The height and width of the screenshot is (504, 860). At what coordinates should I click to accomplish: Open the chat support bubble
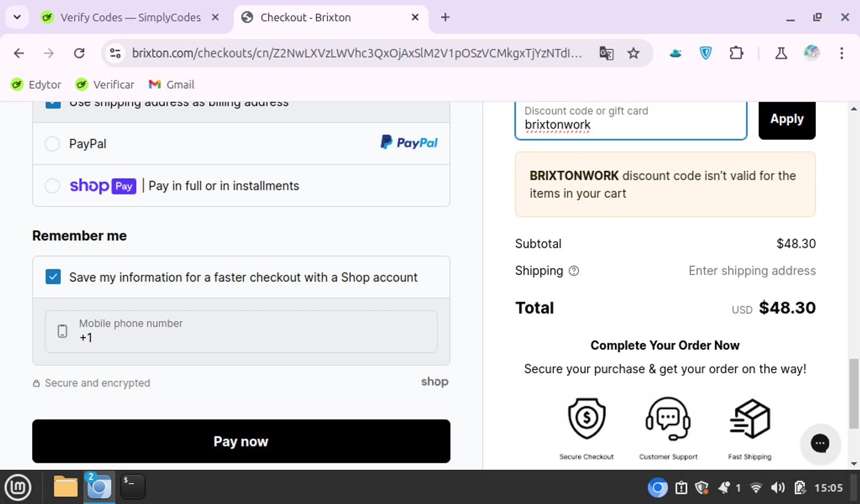click(x=820, y=443)
